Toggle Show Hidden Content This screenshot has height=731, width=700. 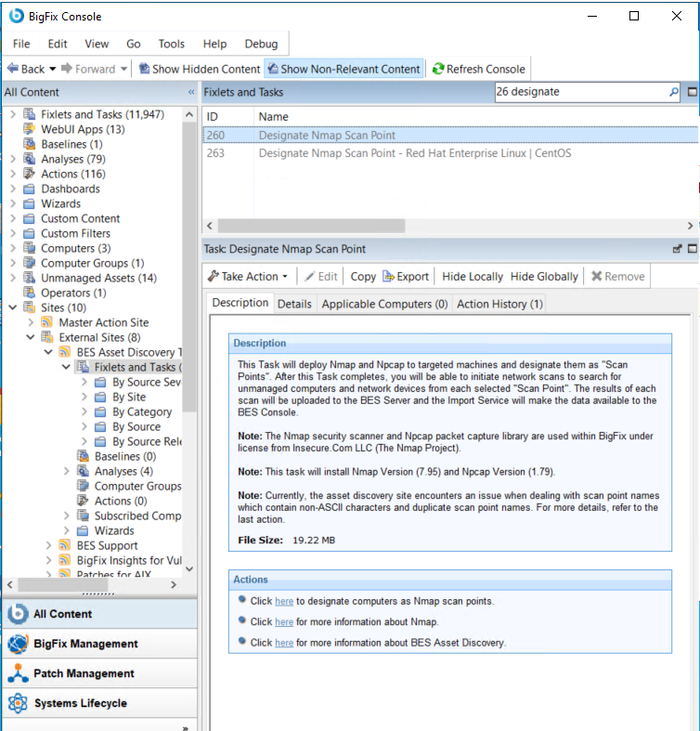point(200,69)
